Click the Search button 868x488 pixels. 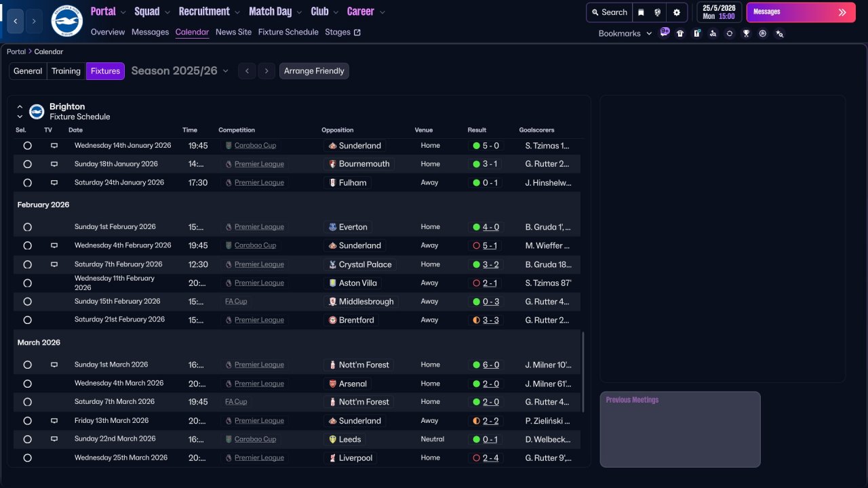point(609,12)
